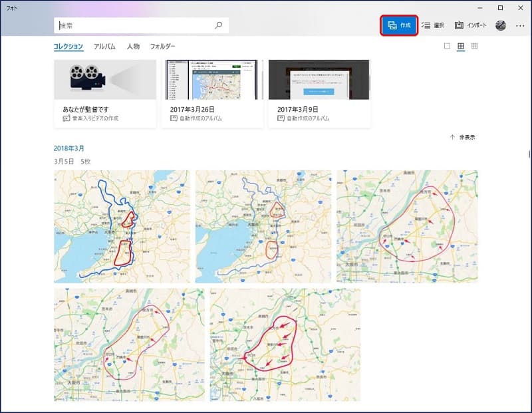Open the 2017年3月9日 album card
Viewport: 532px width, 413px height.
click(x=319, y=93)
